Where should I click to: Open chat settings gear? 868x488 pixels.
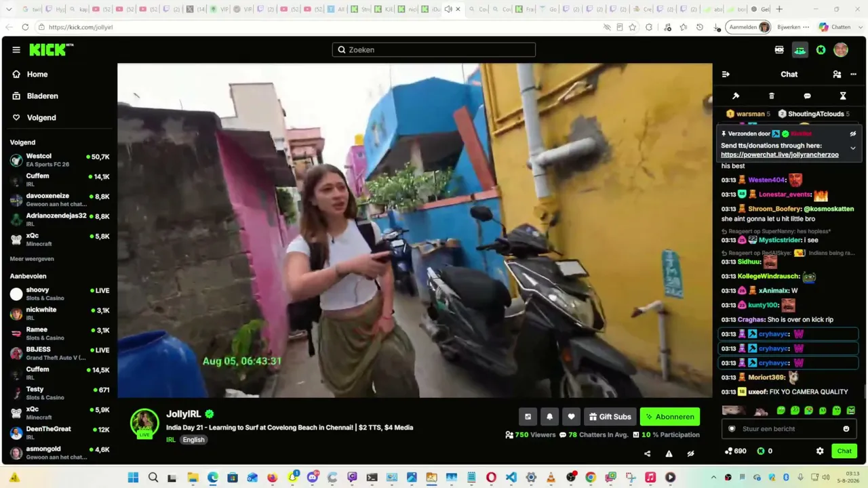coord(820,451)
